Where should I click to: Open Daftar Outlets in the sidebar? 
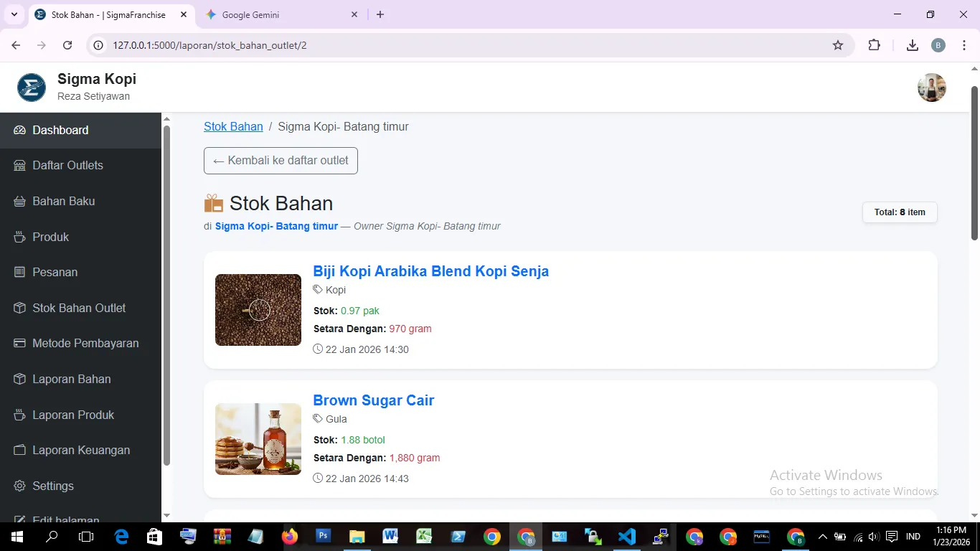tap(80, 165)
